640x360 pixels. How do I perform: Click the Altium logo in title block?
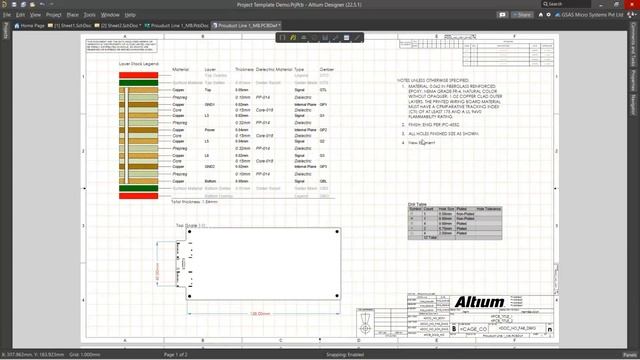click(x=479, y=302)
